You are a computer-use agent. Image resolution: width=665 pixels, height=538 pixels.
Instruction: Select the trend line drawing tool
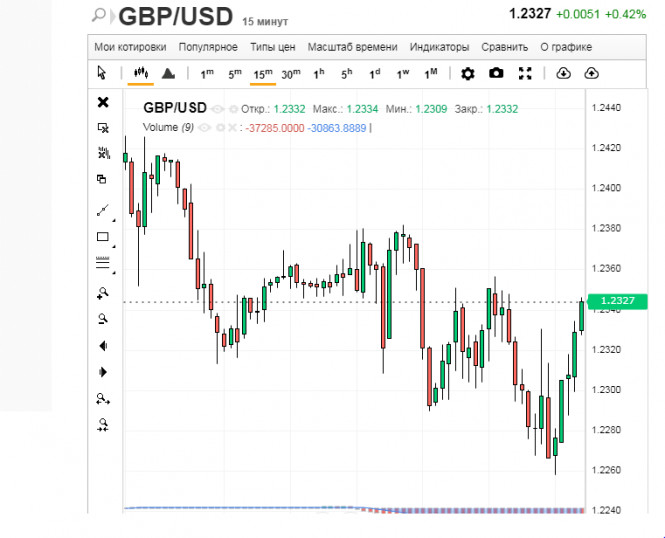(103, 210)
